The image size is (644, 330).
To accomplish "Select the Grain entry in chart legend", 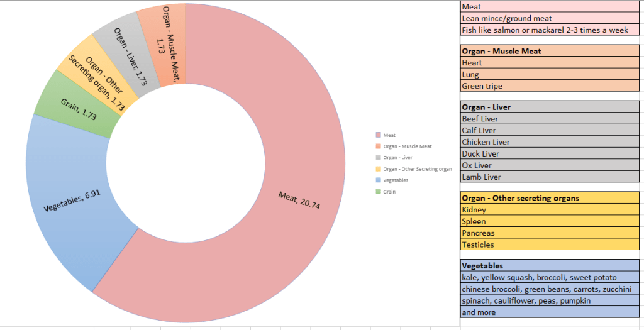I will coord(389,192).
